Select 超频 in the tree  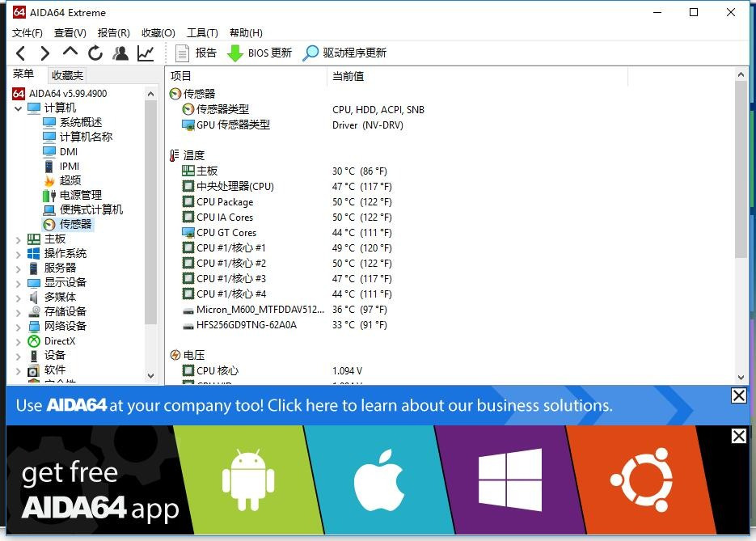[x=70, y=180]
